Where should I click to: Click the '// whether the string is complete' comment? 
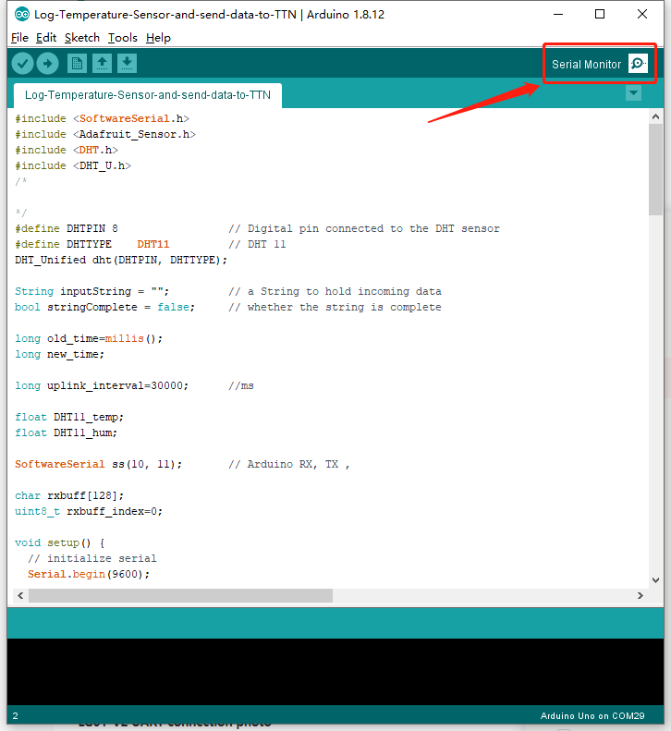pos(335,307)
